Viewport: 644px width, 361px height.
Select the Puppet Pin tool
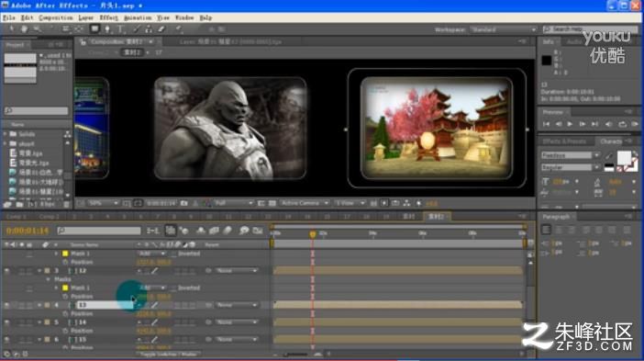click(179, 28)
